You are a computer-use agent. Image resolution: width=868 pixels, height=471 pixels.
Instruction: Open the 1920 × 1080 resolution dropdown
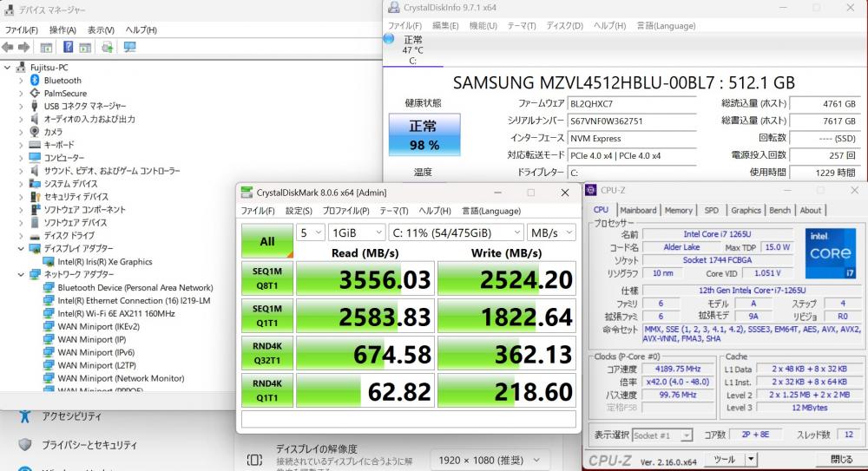pos(490,460)
